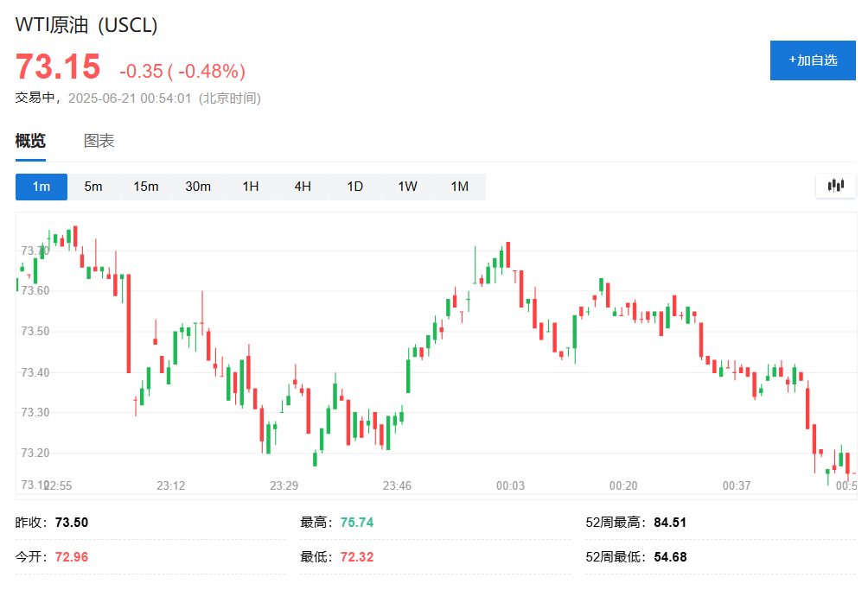This screenshot has height=590, width=868.
Task: Click the 23:46 time axis label
Action: pyautogui.click(x=398, y=486)
